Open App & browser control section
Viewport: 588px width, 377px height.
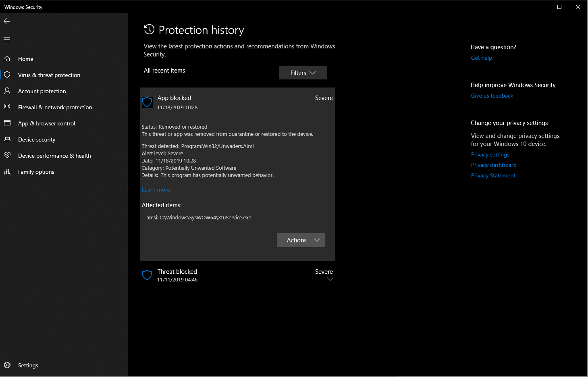64,123
